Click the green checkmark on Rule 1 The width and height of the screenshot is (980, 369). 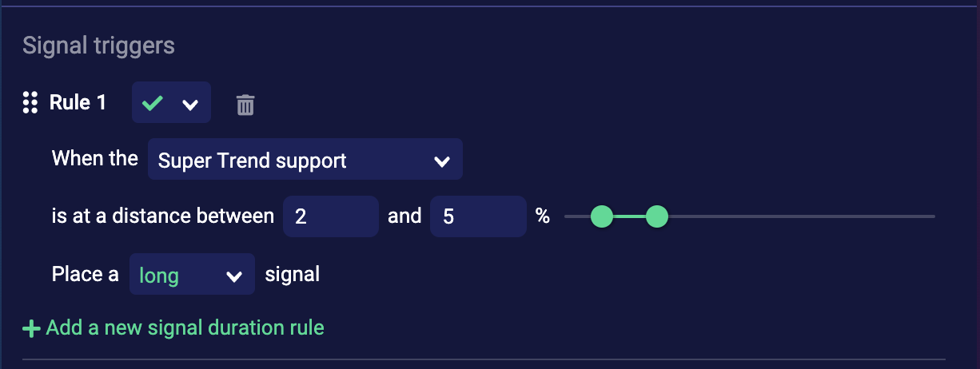click(x=152, y=103)
